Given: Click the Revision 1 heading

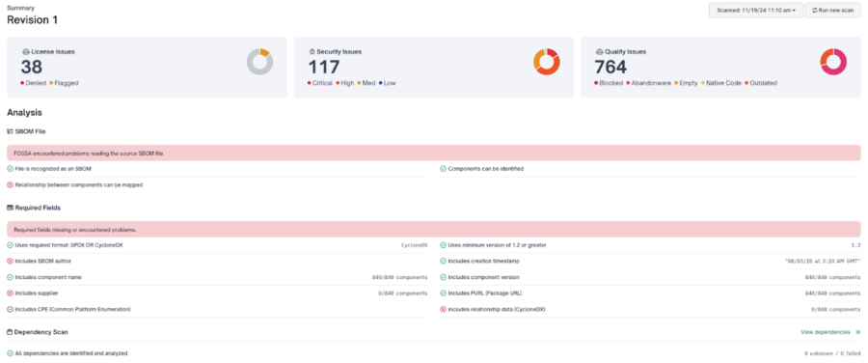Looking at the screenshot, I should click(x=32, y=20).
